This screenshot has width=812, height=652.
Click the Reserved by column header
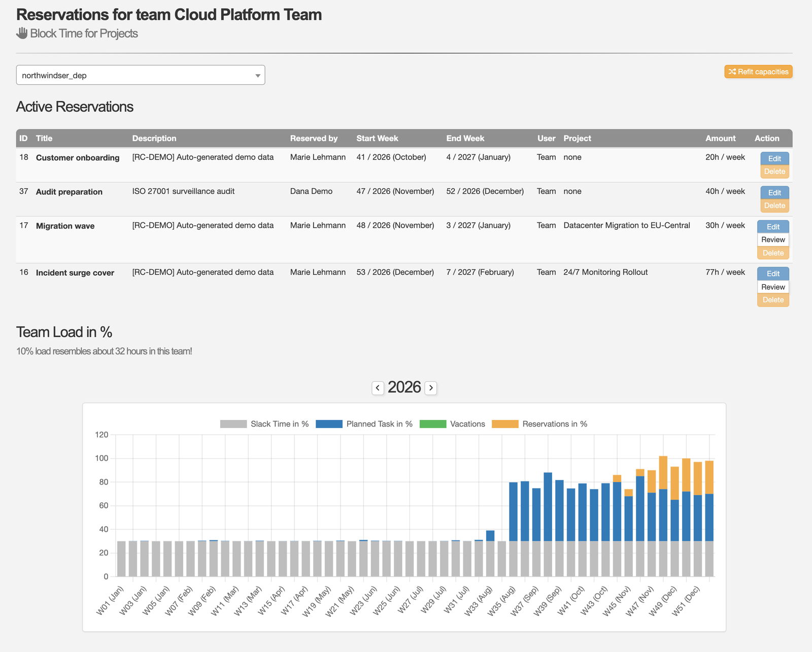click(314, 138)
